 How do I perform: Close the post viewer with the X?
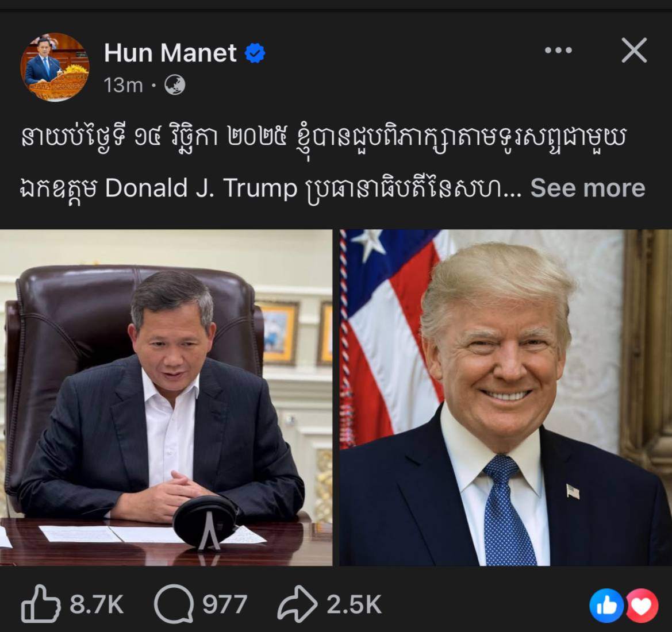point(634,51)
